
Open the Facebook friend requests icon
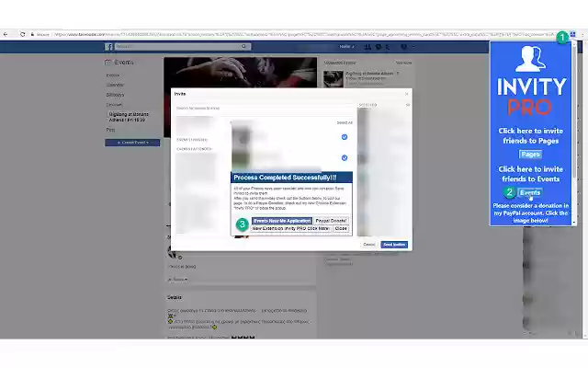367,47
